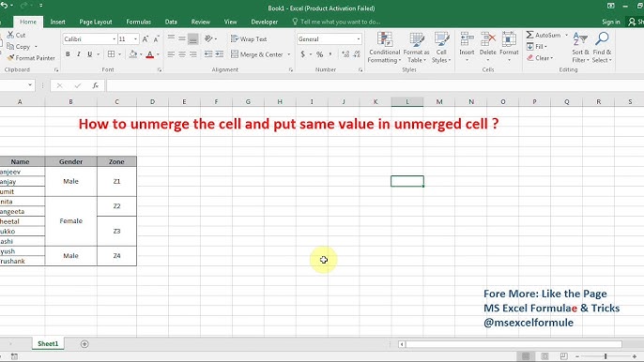The height and width of the screenshot is (362, 644).
Task: Add a new sheet with plus button
Action: pos(84,344)
